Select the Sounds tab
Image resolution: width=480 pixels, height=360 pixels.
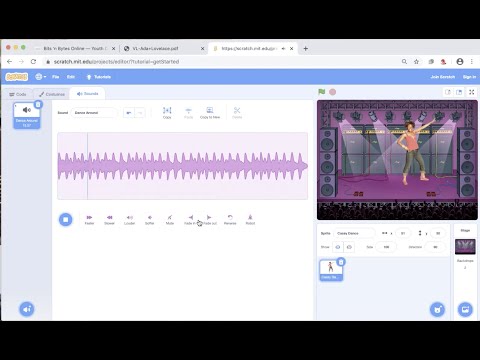click(87, 94)
